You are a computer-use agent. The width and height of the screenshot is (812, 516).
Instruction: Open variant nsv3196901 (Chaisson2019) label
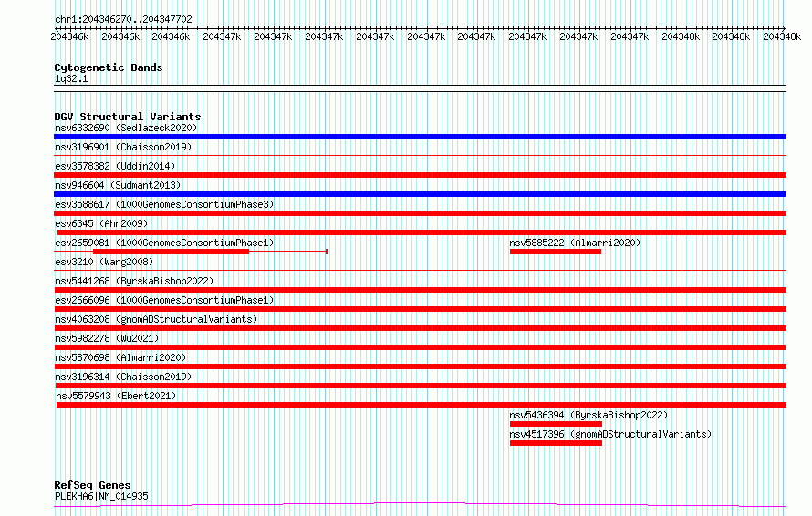tap(123, 147)
